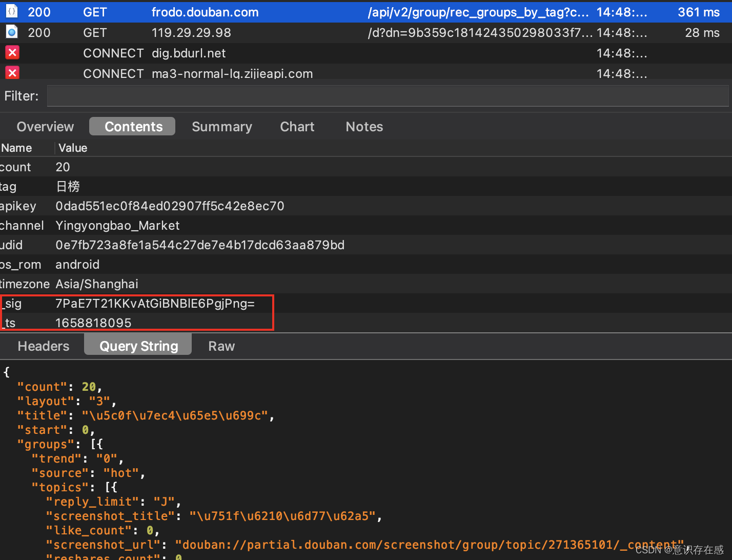Select the _ts value 1658818095

(93, 323)
